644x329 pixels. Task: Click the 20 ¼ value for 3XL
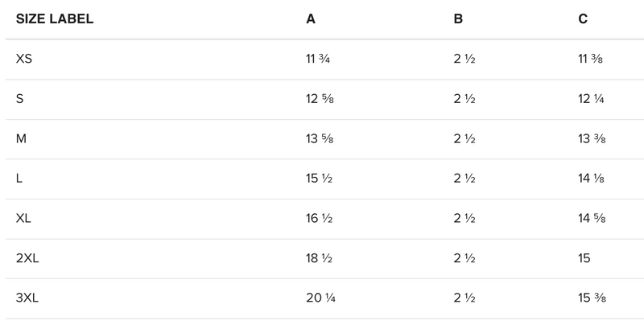click(x=320, y=298)
